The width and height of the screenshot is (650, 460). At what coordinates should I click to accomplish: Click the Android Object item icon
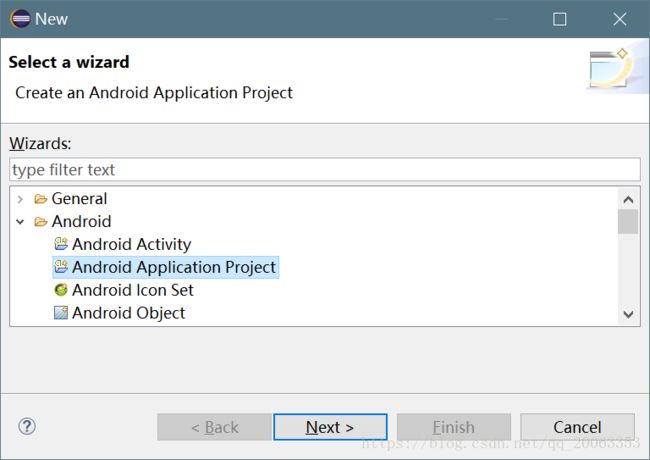61,312
